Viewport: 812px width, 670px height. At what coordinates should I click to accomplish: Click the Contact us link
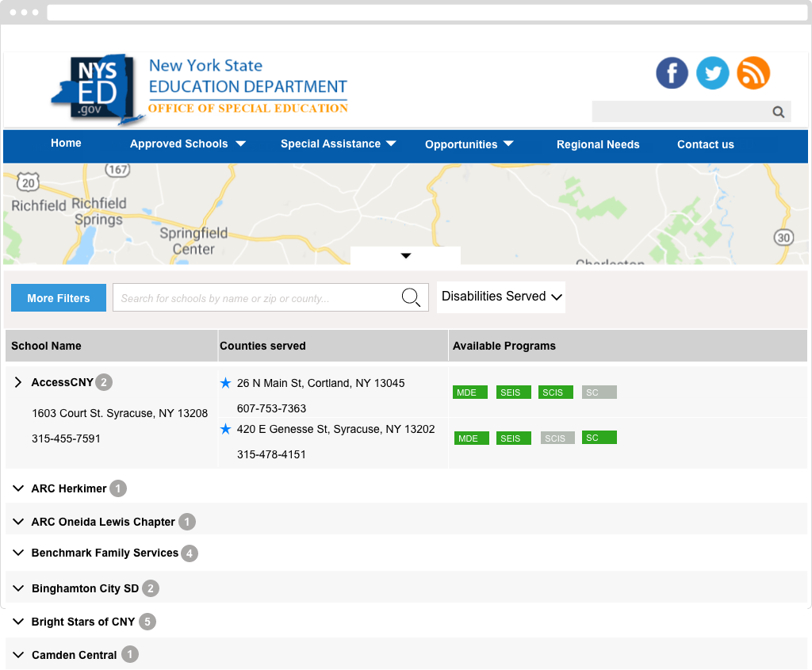[x=705, y=144]
